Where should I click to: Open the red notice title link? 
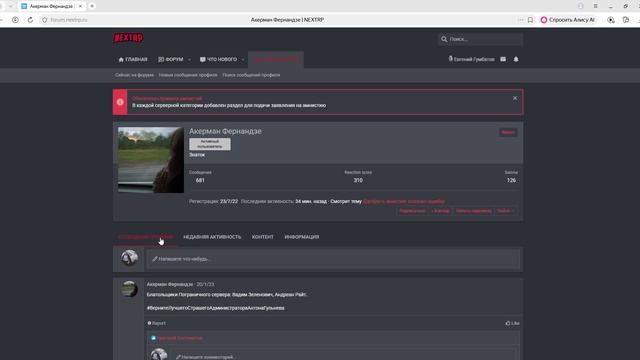click(x=167, y=98)
